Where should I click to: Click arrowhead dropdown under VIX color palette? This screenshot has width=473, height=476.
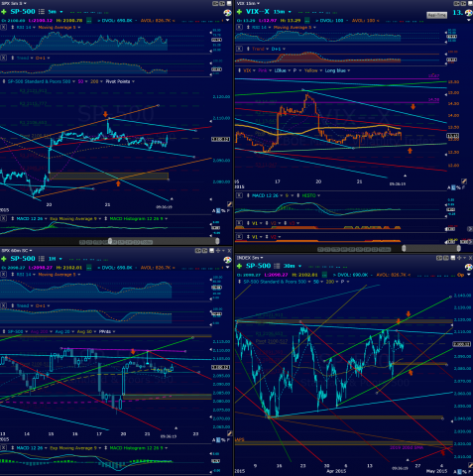coord(469,20)
